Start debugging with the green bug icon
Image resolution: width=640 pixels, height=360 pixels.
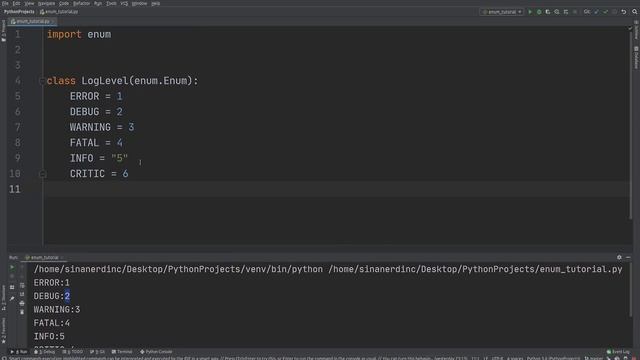pos(539,12)
